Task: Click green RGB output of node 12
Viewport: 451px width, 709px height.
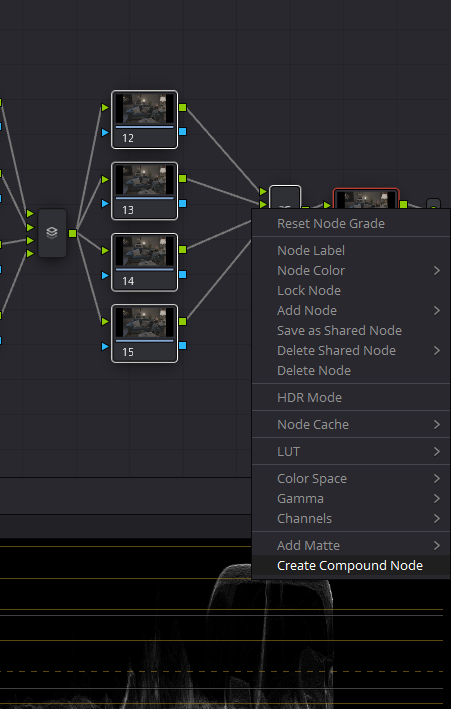Action: click(x=183, y=108)
